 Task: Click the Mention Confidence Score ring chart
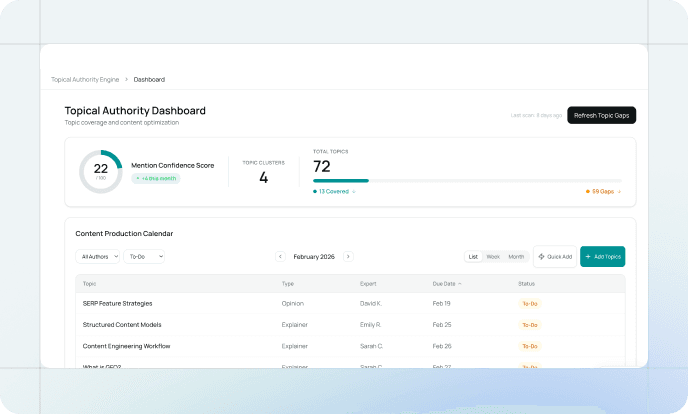[101, 171]
